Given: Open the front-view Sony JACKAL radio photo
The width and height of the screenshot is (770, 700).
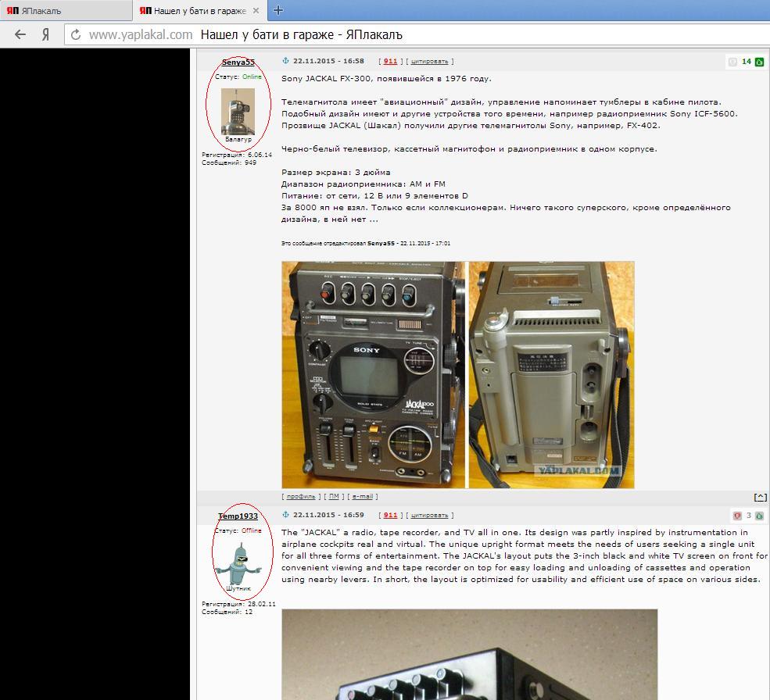Looking at the screenshot, I should click(x=373, y=374).
